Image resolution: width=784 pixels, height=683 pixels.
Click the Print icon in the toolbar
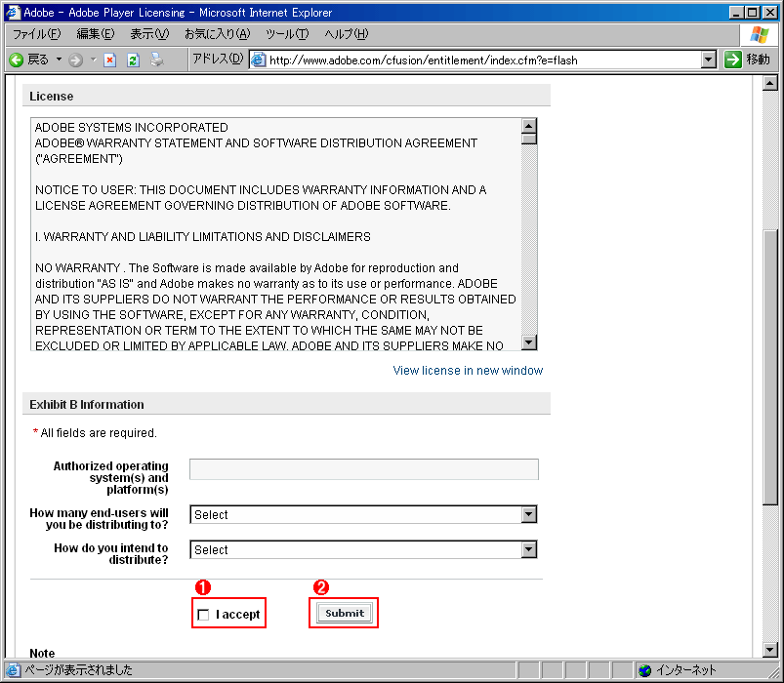tap(157, 60)
